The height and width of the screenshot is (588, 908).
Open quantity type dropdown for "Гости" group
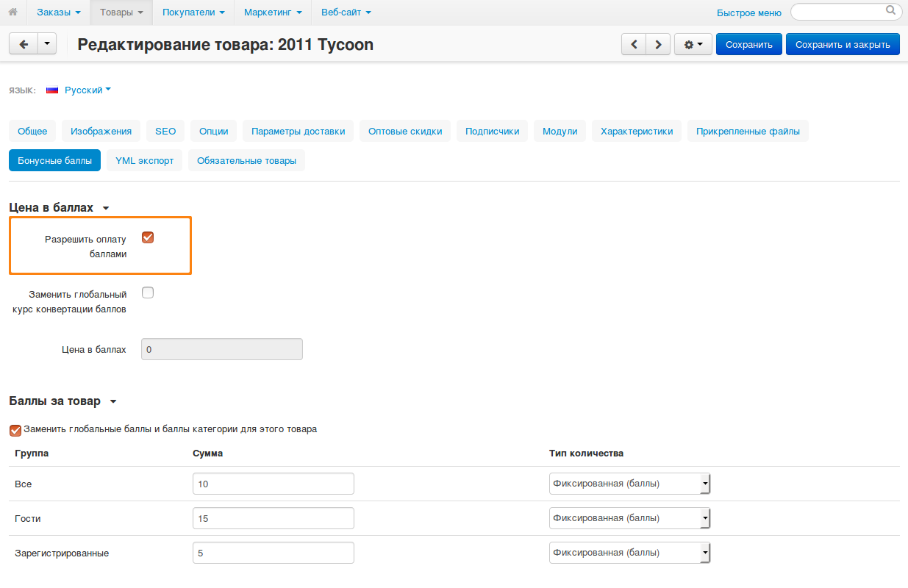629,518
